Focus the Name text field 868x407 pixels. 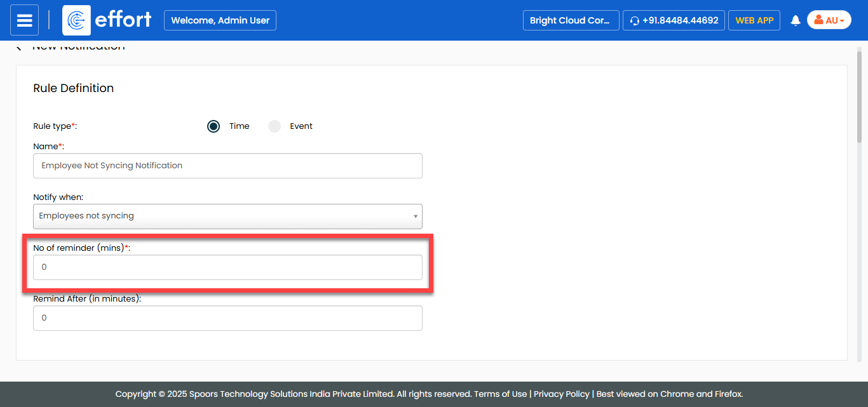pos(227,166)
